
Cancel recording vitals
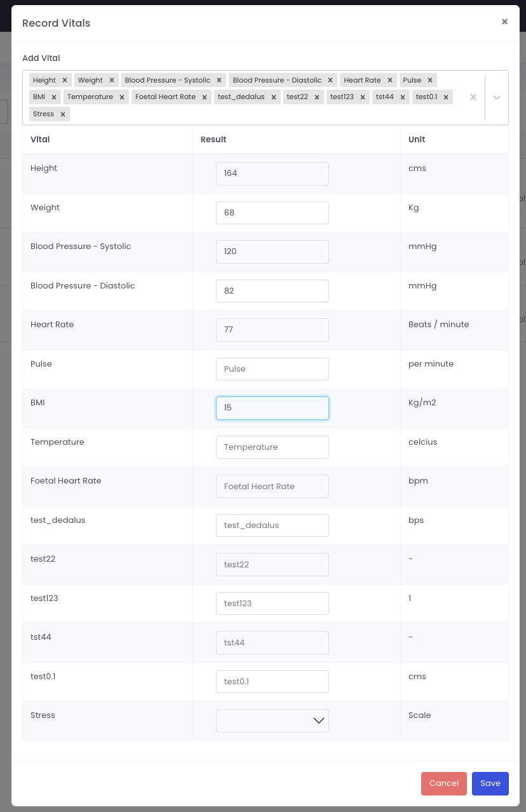click(443, 783)
